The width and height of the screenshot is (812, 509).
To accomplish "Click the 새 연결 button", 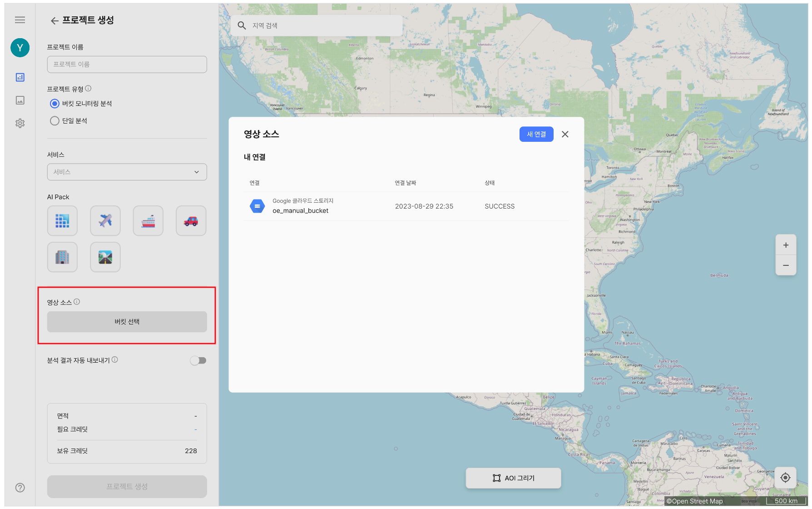I will tap(536, 134).
